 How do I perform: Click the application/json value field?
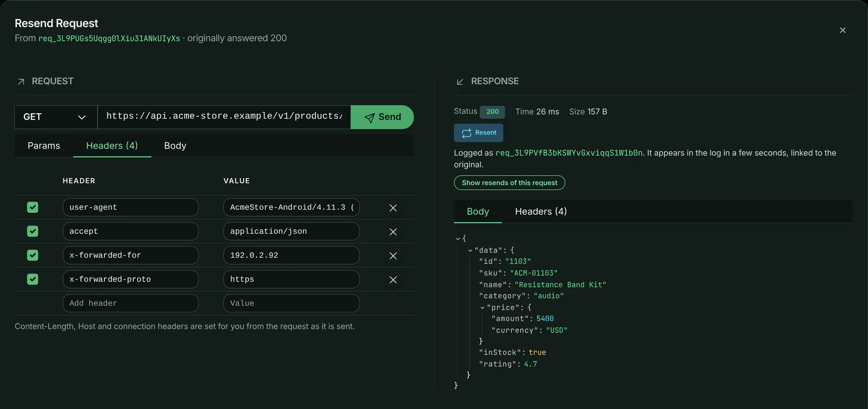coord(291,231)
